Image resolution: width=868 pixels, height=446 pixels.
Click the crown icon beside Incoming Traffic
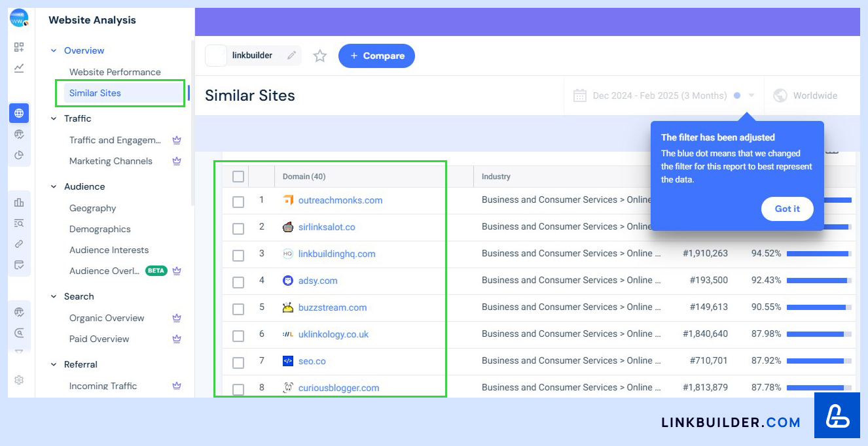[x=176, y=386]
